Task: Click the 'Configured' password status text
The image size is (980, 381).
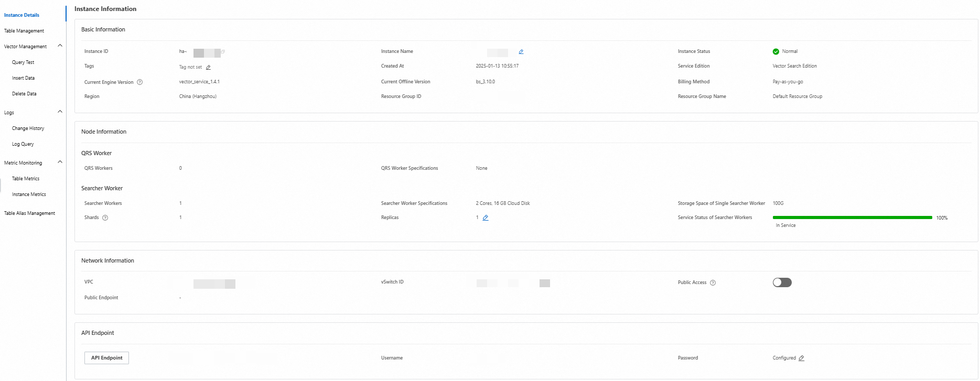Action: point(784,358)
